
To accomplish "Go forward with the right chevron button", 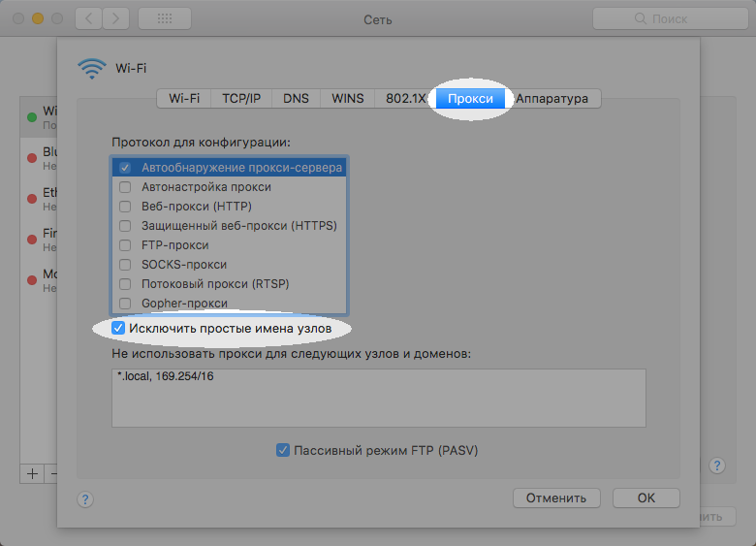I will click(115, 18).
